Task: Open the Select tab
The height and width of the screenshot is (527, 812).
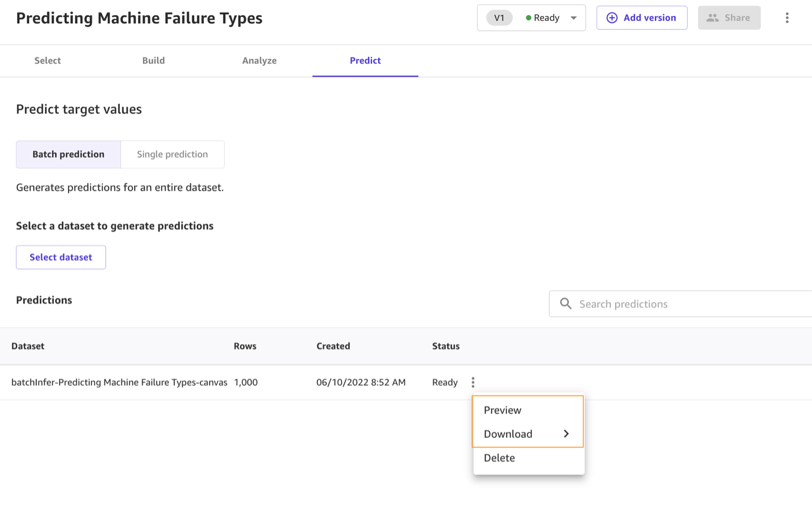Action: [47, 61]
